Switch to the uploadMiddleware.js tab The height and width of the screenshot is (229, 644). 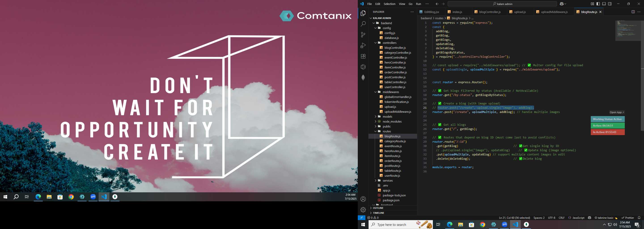click(554, 12)
